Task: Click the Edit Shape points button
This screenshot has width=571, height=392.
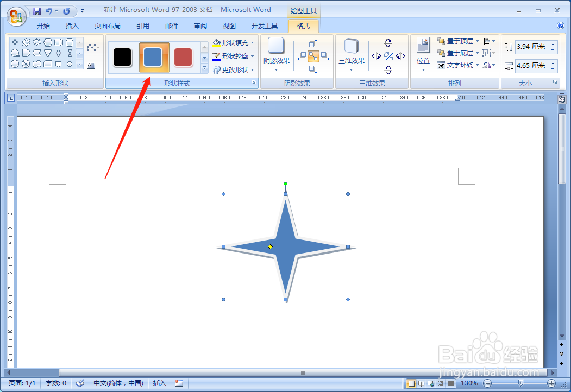Action: click(92, 47)
